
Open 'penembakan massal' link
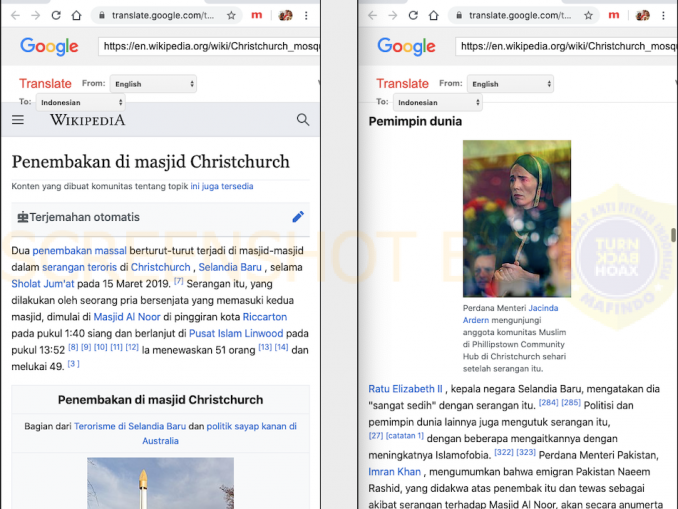click(x=80, y=250)
